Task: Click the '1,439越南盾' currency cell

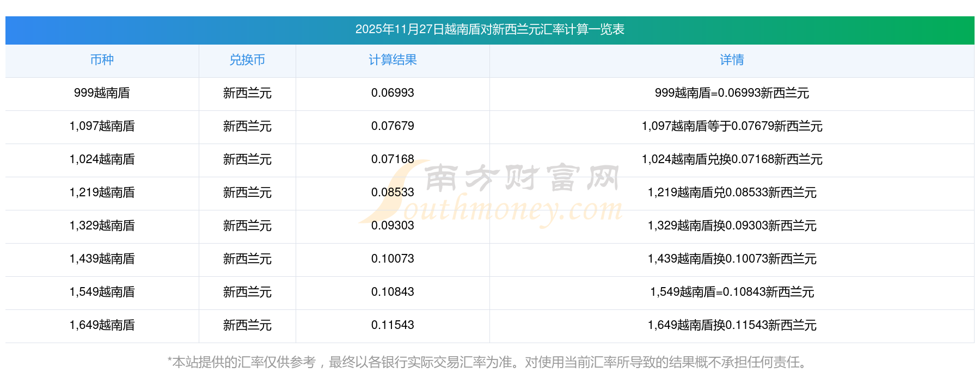Action: pyautogui.click(x=102, y=259)
